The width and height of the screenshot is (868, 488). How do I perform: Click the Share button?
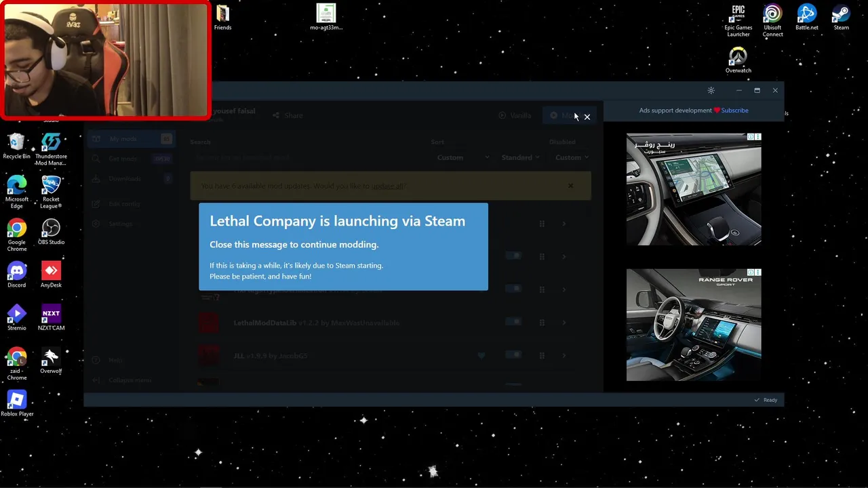click(x=288, y=115)
